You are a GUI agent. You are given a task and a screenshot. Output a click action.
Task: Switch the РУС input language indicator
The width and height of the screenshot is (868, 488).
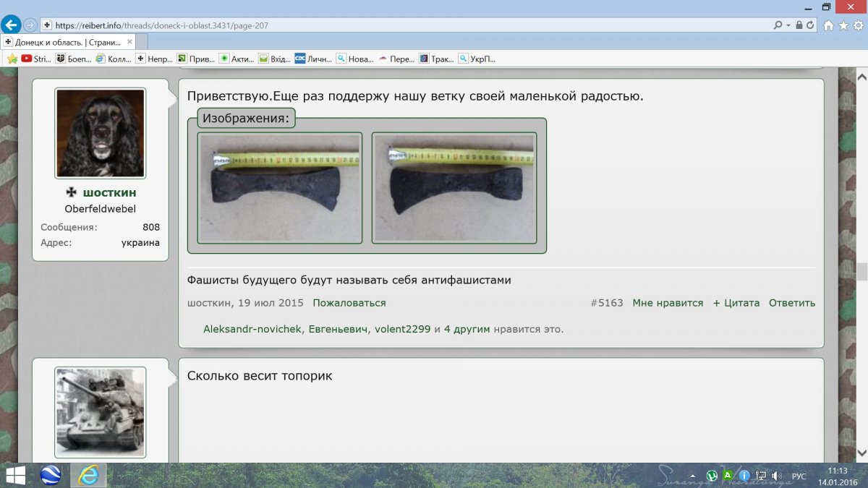(x=799, y=476)
